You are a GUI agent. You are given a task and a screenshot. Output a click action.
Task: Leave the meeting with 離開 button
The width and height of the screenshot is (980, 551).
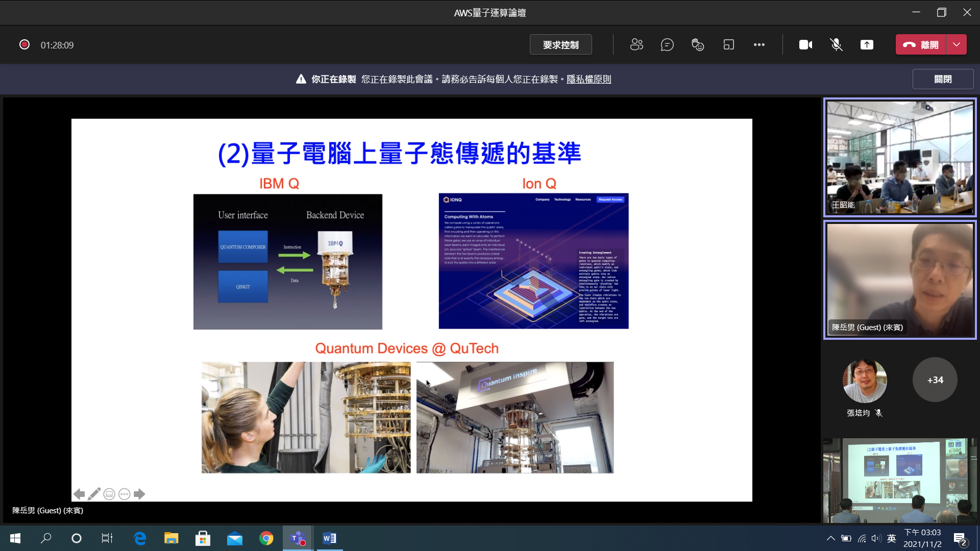click(x=921, y=45)
